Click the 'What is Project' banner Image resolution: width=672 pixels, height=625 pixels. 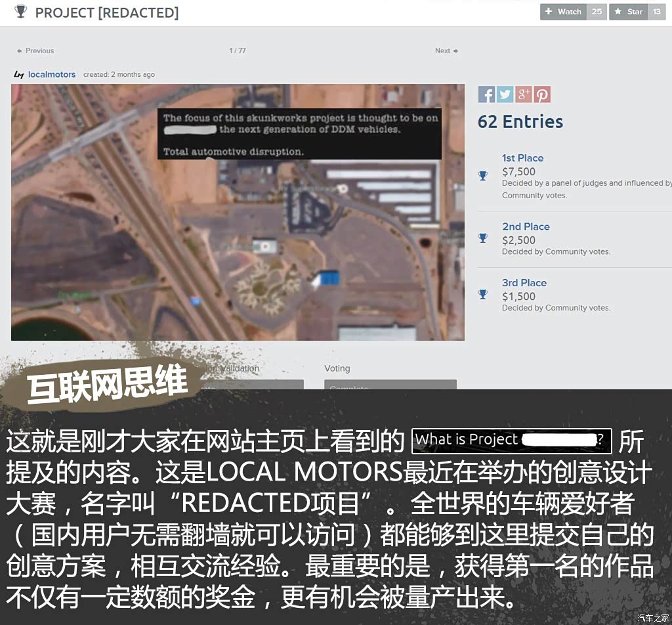tap(512, 441)
